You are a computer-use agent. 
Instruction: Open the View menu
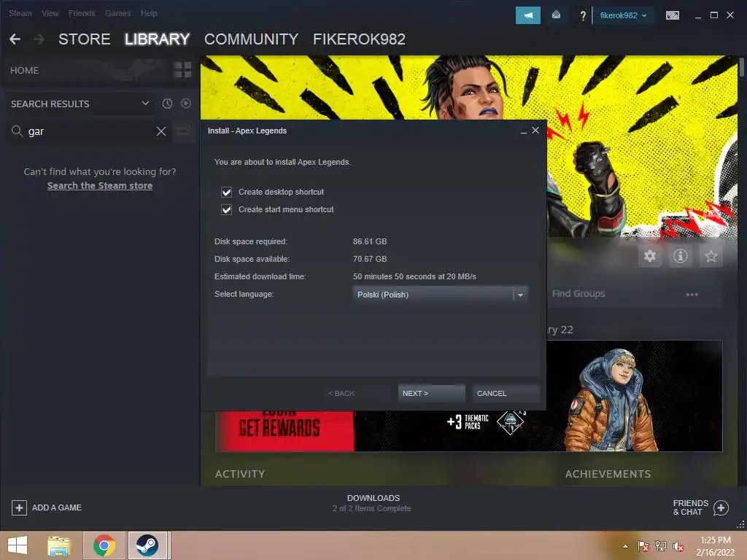(50, 13)
